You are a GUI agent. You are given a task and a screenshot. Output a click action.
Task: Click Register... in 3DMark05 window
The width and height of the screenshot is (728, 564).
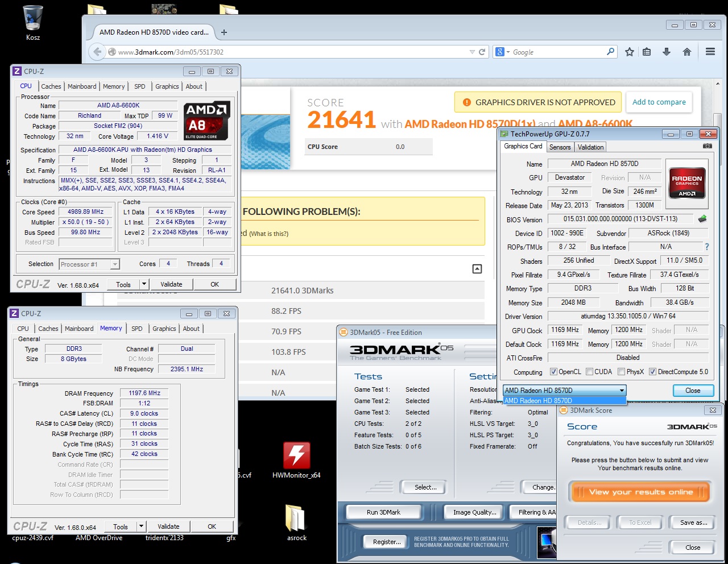point(387,542)
